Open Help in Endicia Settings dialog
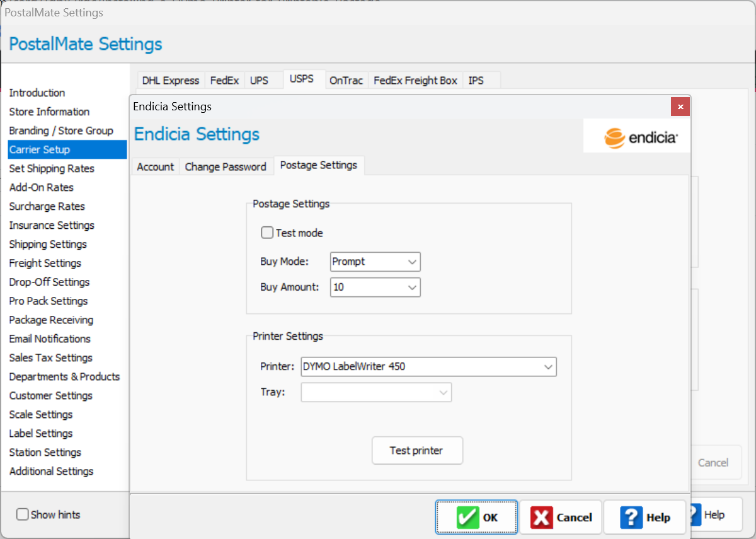Screen dimensions: 756x539 click(645, 518)
